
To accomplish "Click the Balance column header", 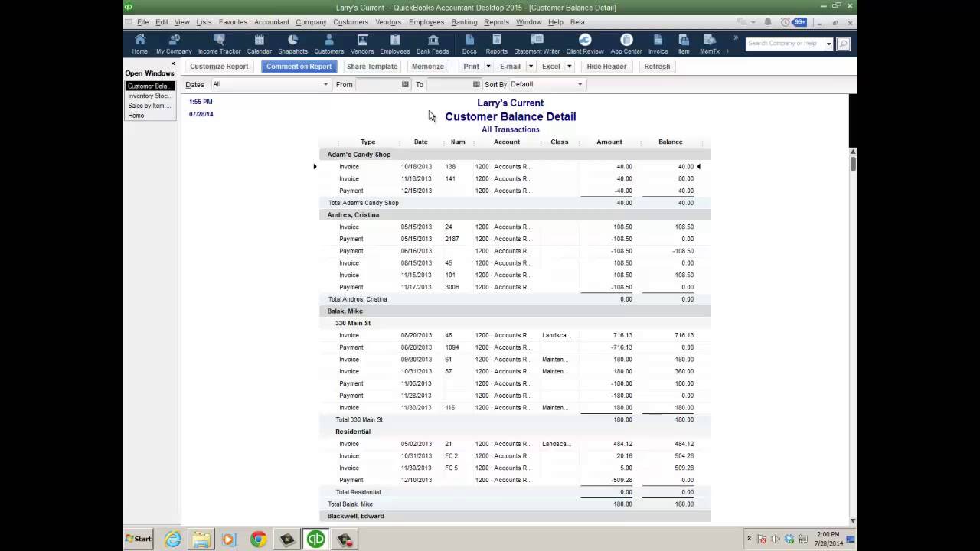I will pos(670,142).
